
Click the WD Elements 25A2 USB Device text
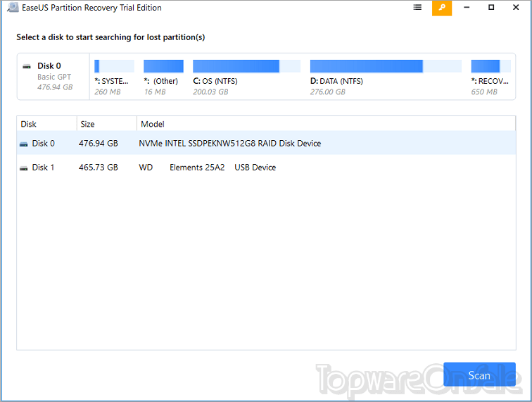(208, 168)
